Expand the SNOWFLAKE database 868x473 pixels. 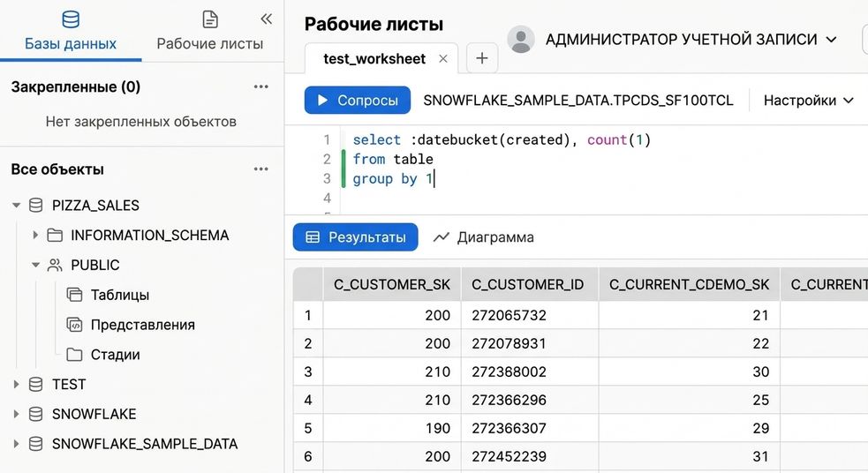[16, 414]
